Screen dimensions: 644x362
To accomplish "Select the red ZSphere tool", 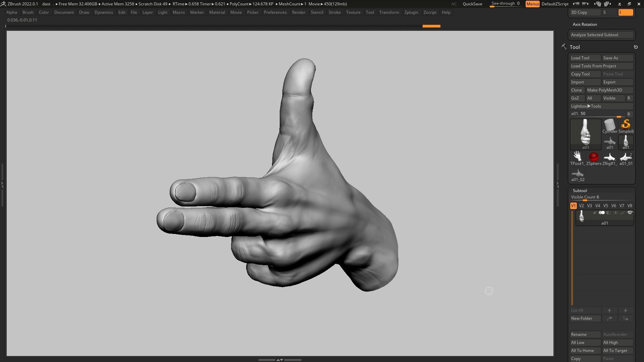I will tap(594, 158).
